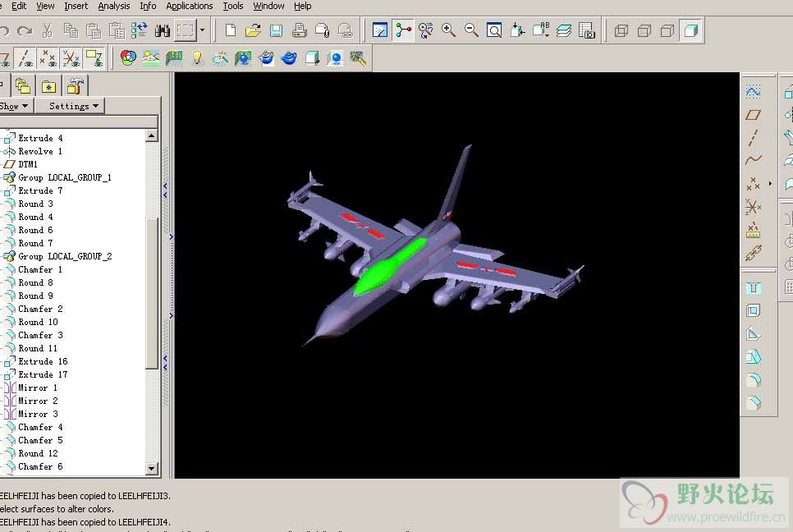The image size is (793, 532).
Task: Create a new file with New icon
Action: point(231,30)
